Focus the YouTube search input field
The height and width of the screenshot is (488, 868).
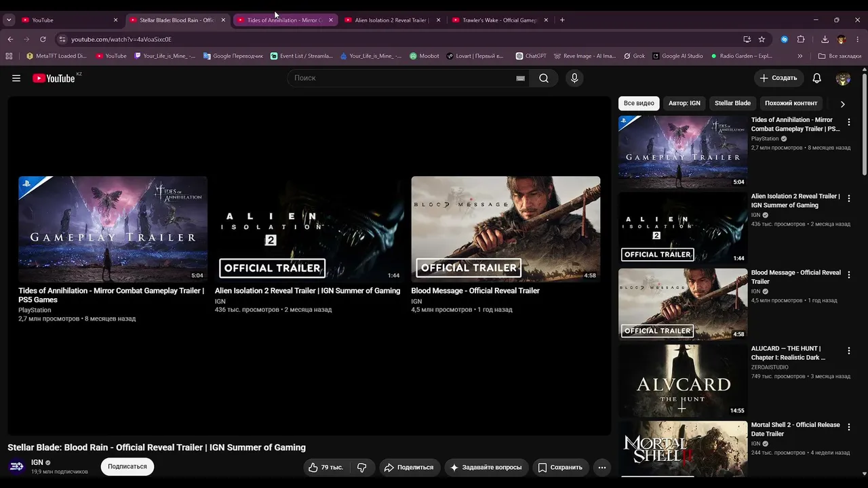403,78
